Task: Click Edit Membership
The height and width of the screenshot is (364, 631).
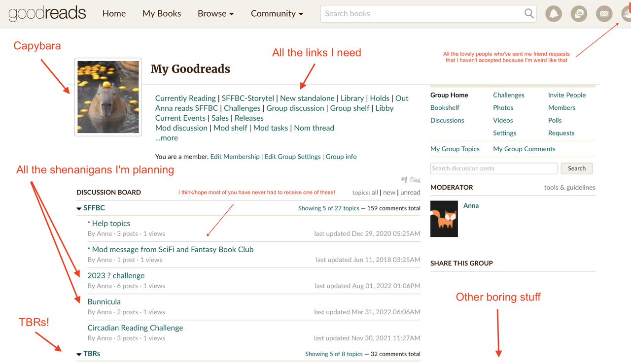Action: pos(235,157)
